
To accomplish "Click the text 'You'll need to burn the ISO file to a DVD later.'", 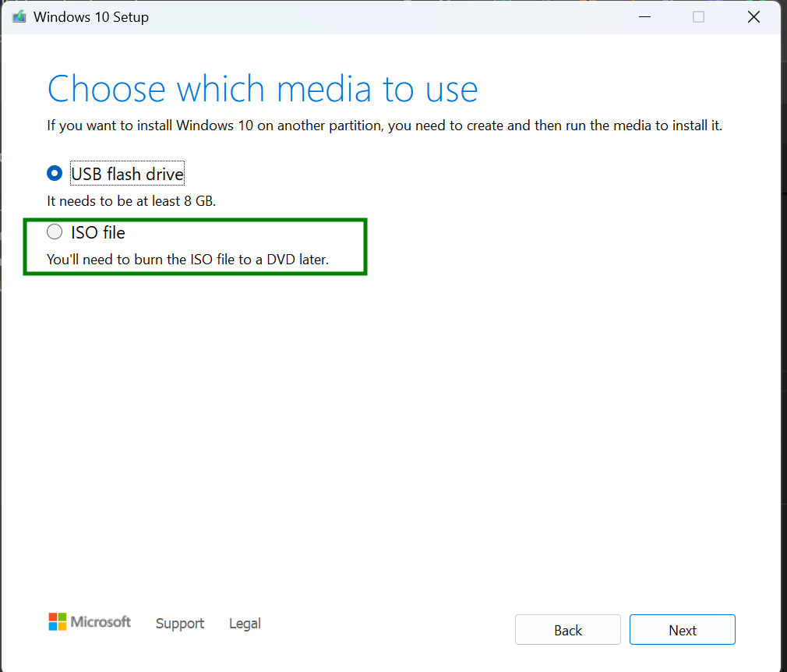I will [x=188, y=260].
